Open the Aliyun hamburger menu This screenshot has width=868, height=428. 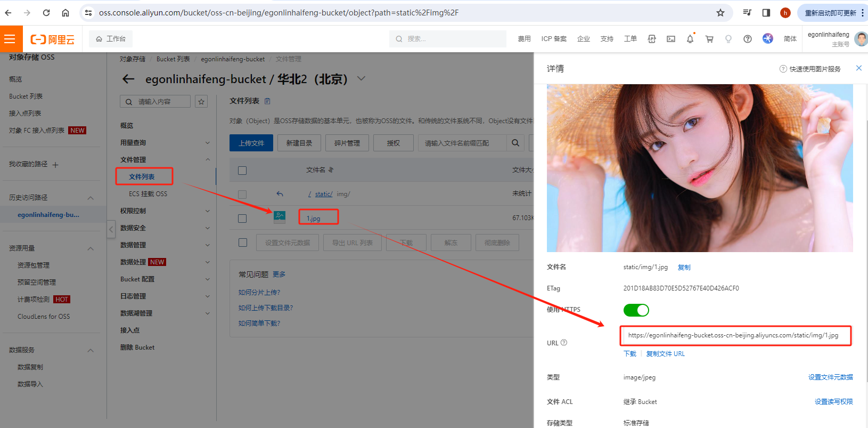pos(10,39)
